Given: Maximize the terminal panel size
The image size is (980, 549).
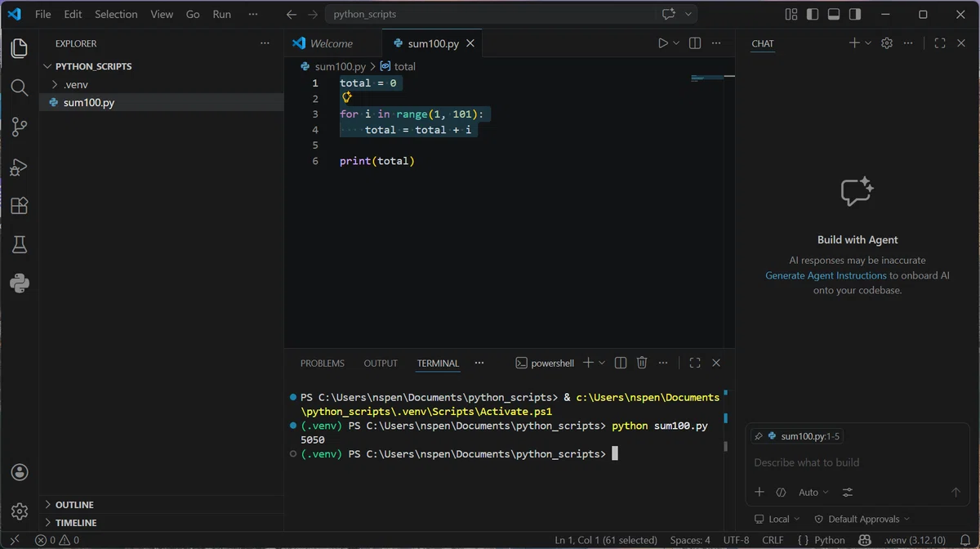Looking at the screenshot, I should click(695, 363).
